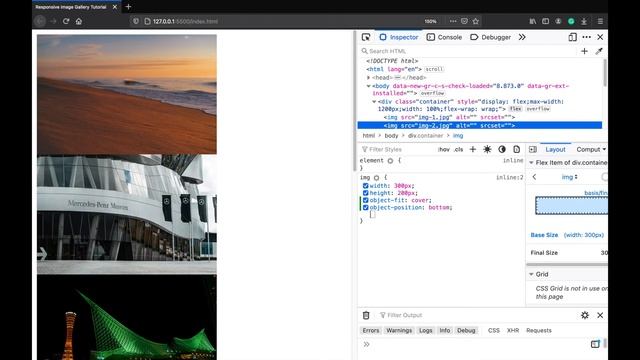Close the split console
The width and height of the screenshot is (640, 360).
point(600,315)
